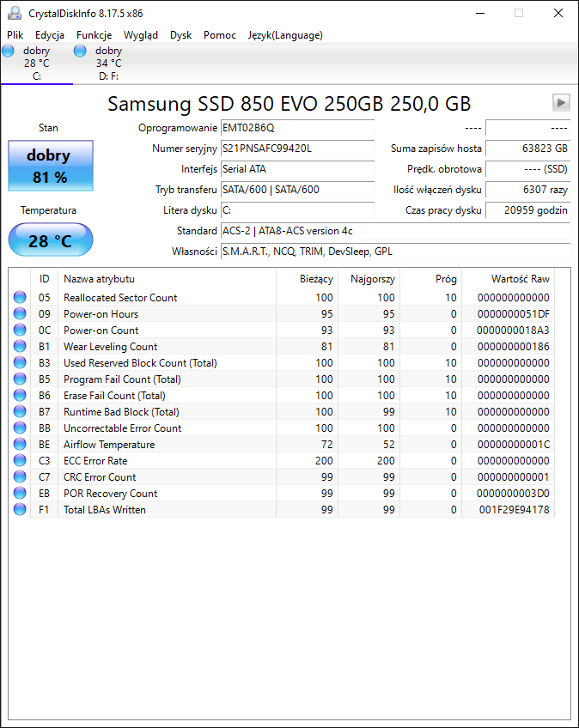Click the Samsung SSD 850 EVO title

pyautogui.click(x=289, y=104)
